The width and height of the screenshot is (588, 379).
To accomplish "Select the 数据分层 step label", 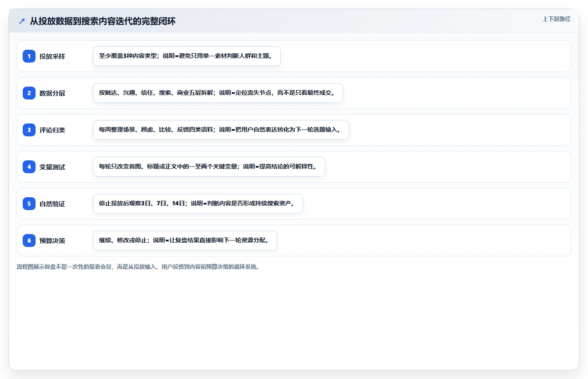I will pos(52,93).
